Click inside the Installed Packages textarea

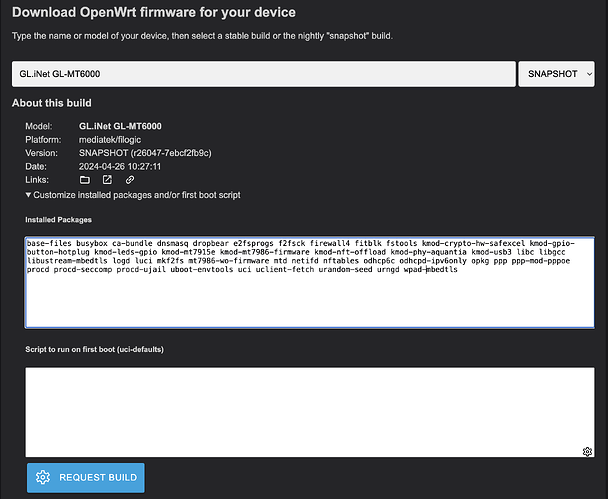click(309, 283)
